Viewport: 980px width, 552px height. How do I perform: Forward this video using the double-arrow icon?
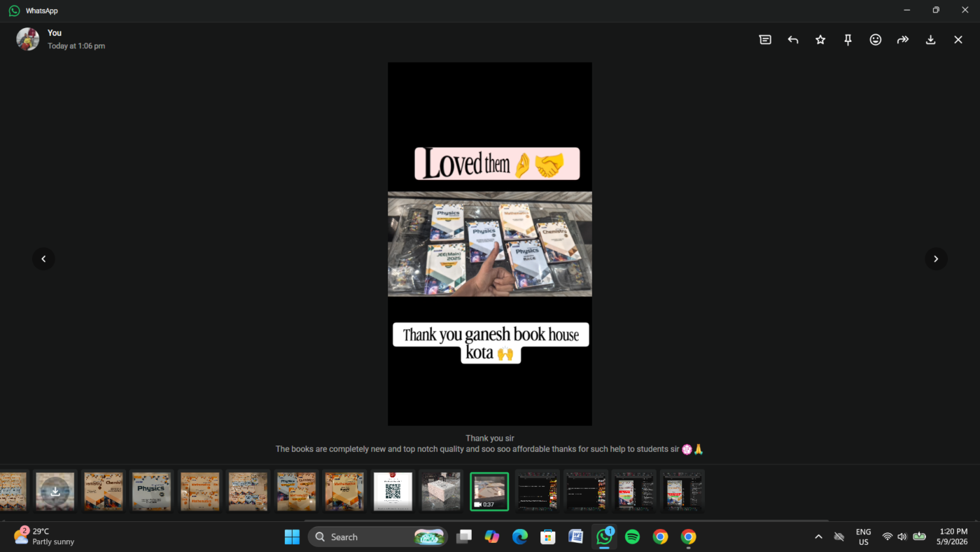pyautogui.click(x=903, y=40)
